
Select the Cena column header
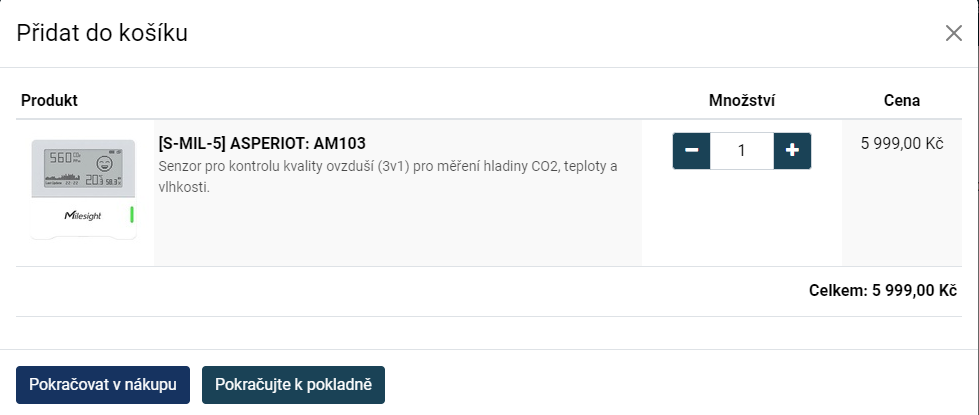coord(902,100)
